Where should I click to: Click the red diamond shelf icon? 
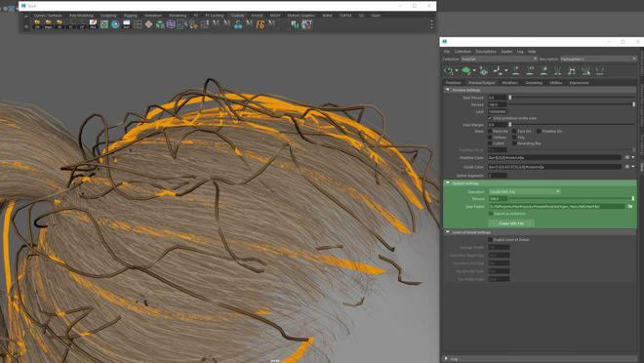(x=148, y=24)
